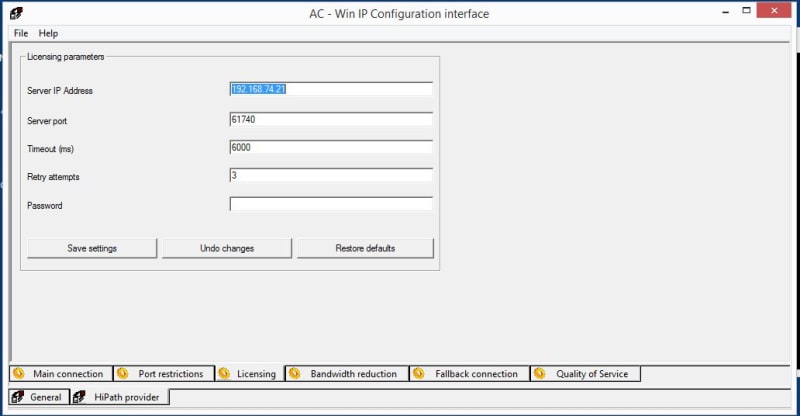Click the Fallback connection tab's coin icon
Image resolution: width=800 pixels, height=416 pixels.
[x=418, y=374]
